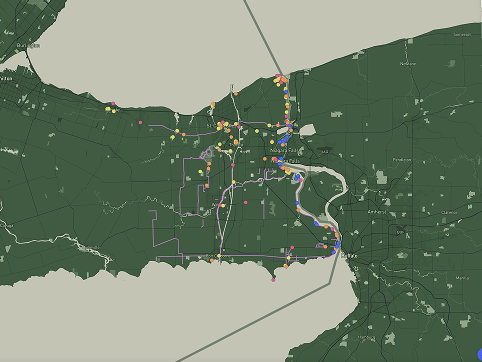Click the Marilla town label
482x362 pixels.
[x=462, y=278]
